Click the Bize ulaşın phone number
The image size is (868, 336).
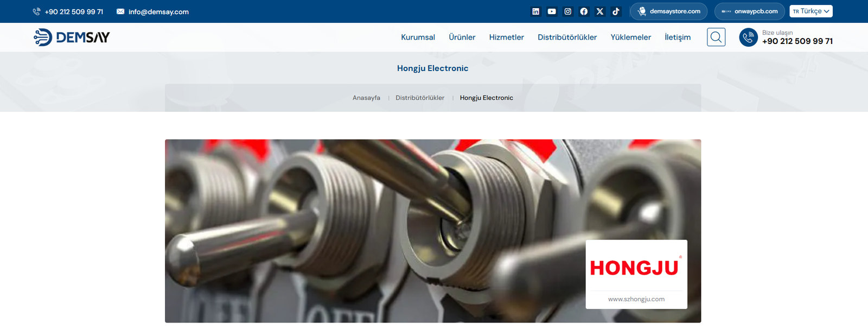797,41
